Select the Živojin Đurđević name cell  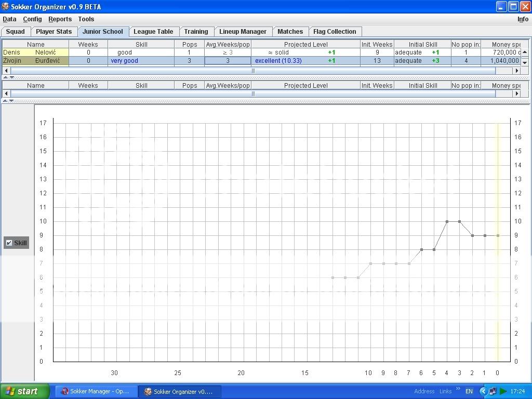(36, 61)
